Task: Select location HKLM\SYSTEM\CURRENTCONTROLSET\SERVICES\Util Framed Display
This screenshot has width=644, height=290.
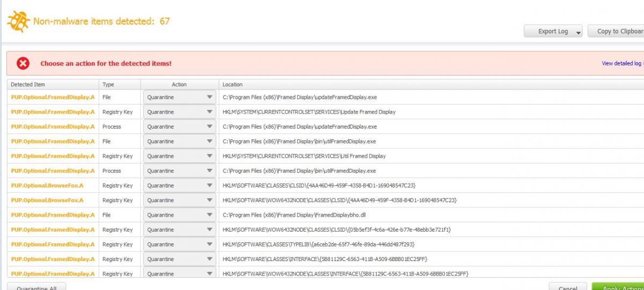Action: point(304,157)
